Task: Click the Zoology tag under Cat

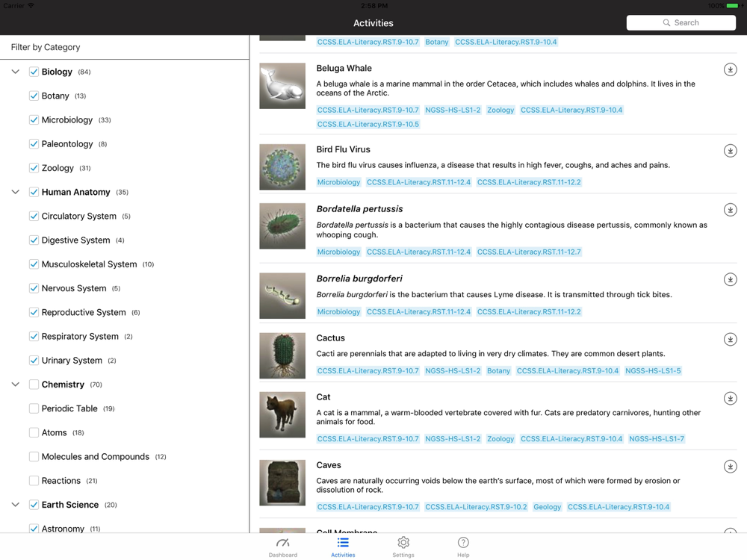Action: 500,439
